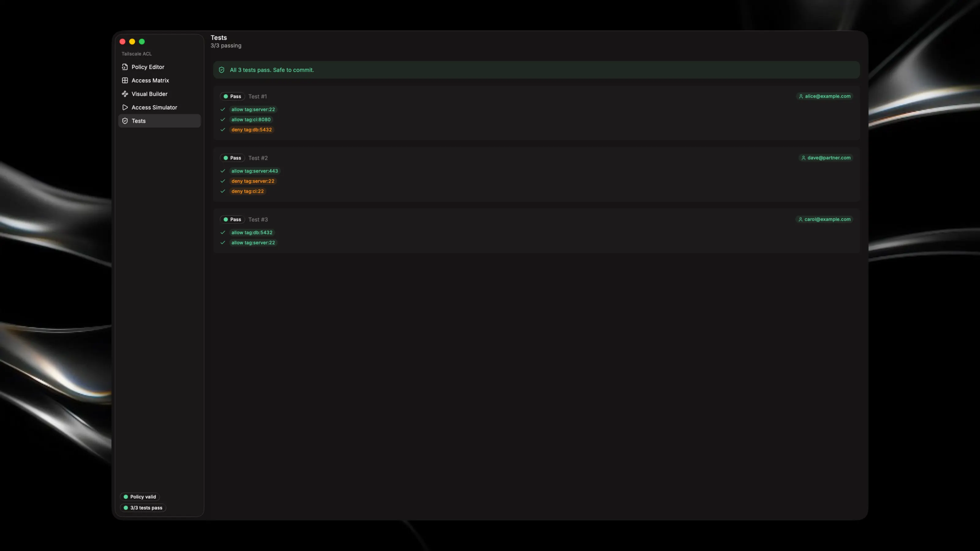Minimize the window with the yellow button

132,41
